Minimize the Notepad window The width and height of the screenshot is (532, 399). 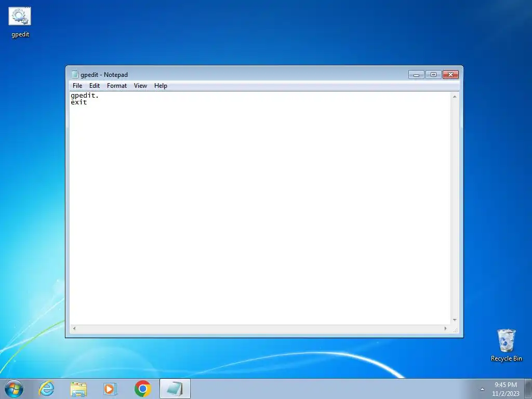coord(416,75)
